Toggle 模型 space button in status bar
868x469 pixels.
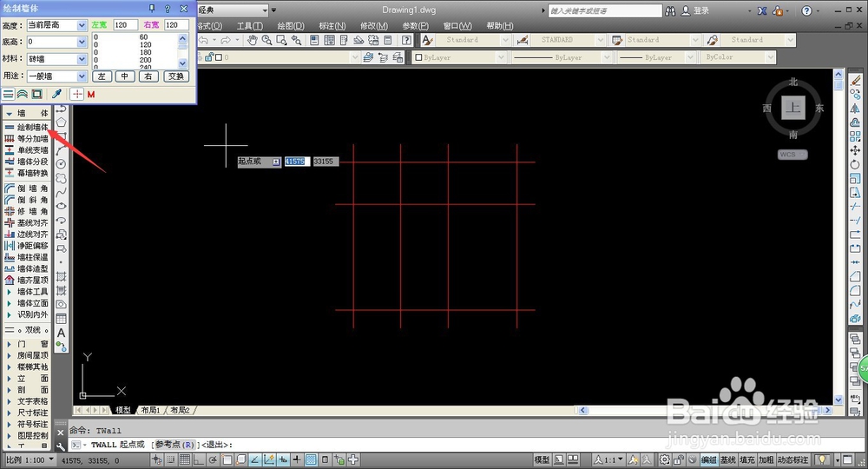coord(542,459)
